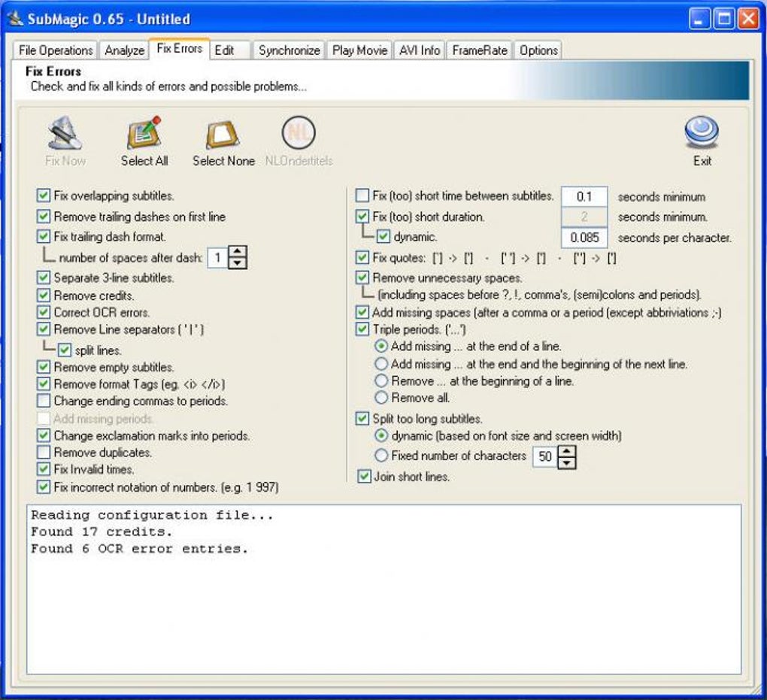Toggle Change exclamation marks into periods

coord(44,435)
